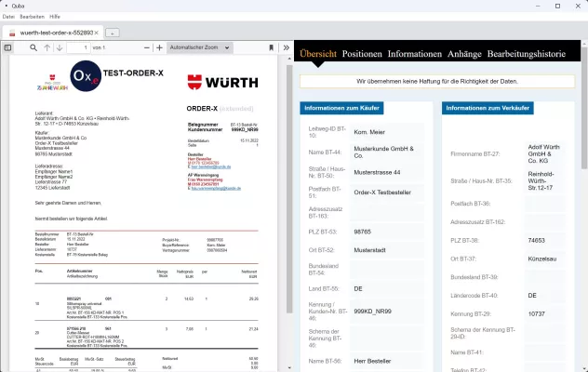Screen dimensions: 588x372
Task: Click the TEST-ORDER-X heading in PDF
Action: point(133,73)
